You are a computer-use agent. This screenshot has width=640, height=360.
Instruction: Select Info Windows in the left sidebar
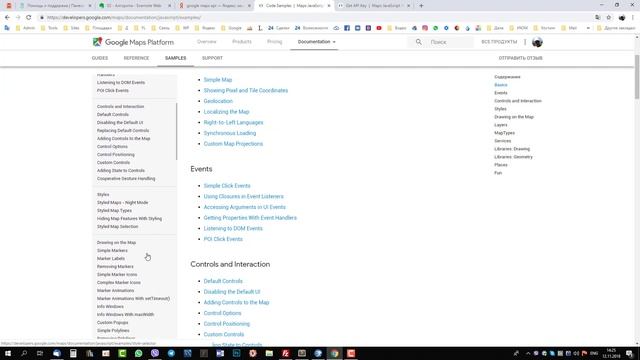click(110, 307)
